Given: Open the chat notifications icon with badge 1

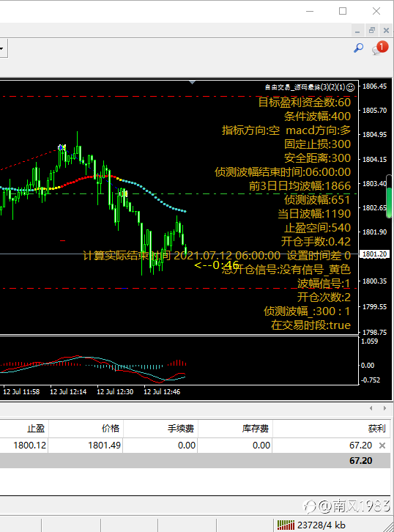Looking at the screenshot, I should (380, 48).
